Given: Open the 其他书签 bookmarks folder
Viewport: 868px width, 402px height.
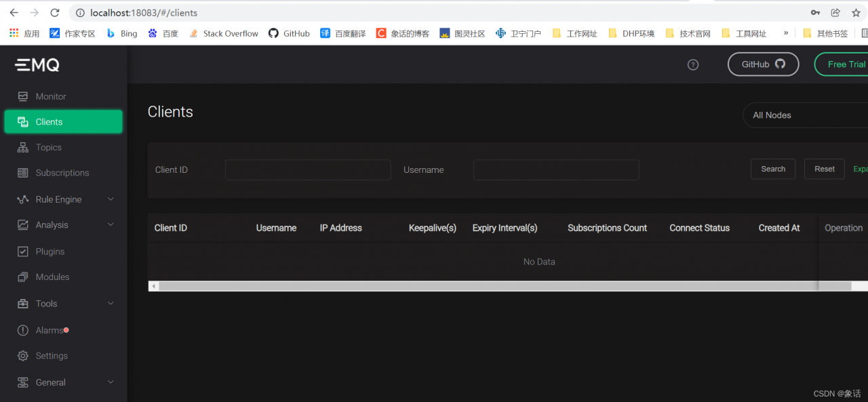Looking at the screenshot, I should pos(825,33).
